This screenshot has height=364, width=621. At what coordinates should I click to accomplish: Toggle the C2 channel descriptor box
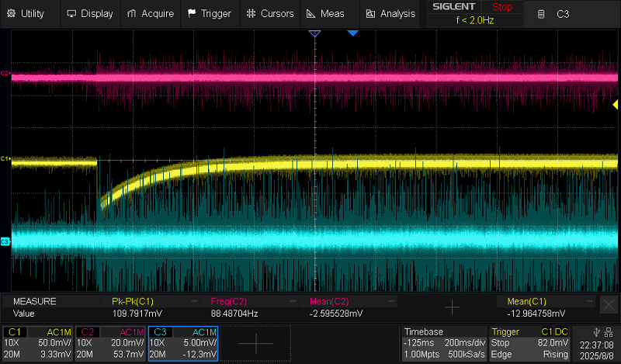(111, 343)
